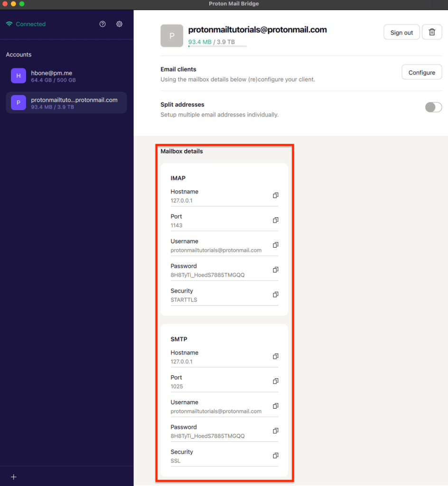
Task: Click the green fullscreen window button
Action: [22, 4]
